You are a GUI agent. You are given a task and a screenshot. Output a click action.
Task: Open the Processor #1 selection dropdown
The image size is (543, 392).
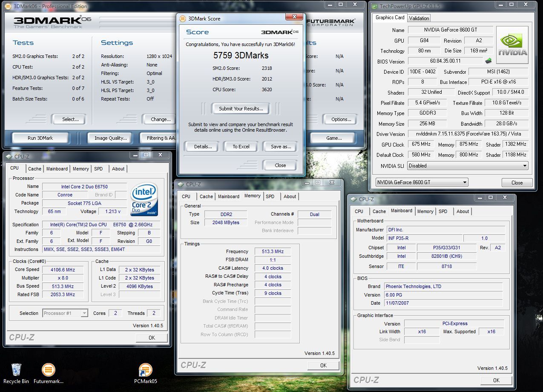click(x=65, y=313)
